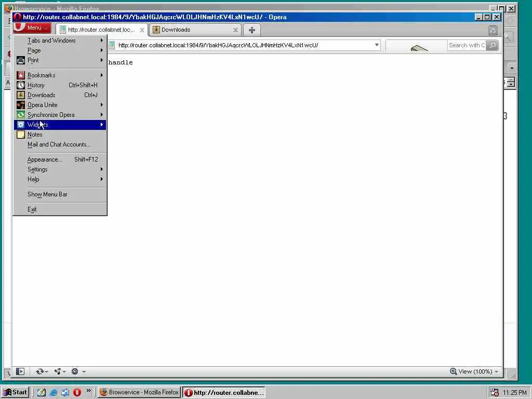Open the Windows Start button
This screenshot has width=532, height=399.
click(15, 392)
